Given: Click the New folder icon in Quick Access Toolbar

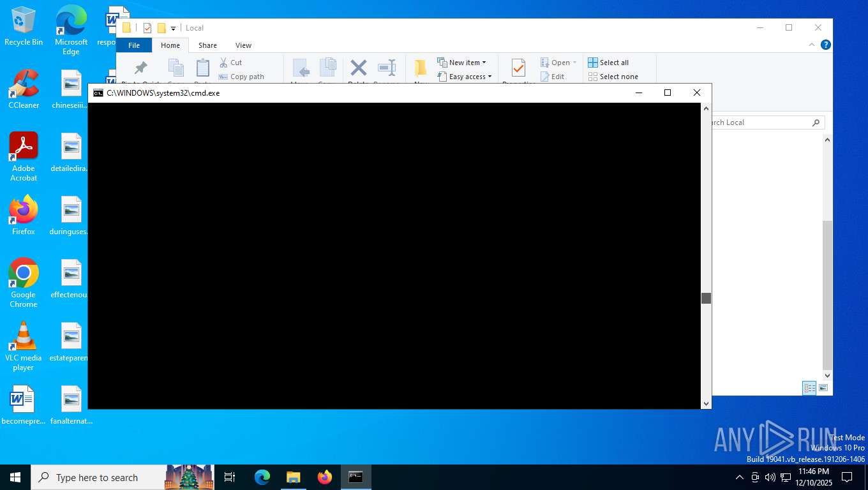Looking at the screenshot, I should 161,28.
